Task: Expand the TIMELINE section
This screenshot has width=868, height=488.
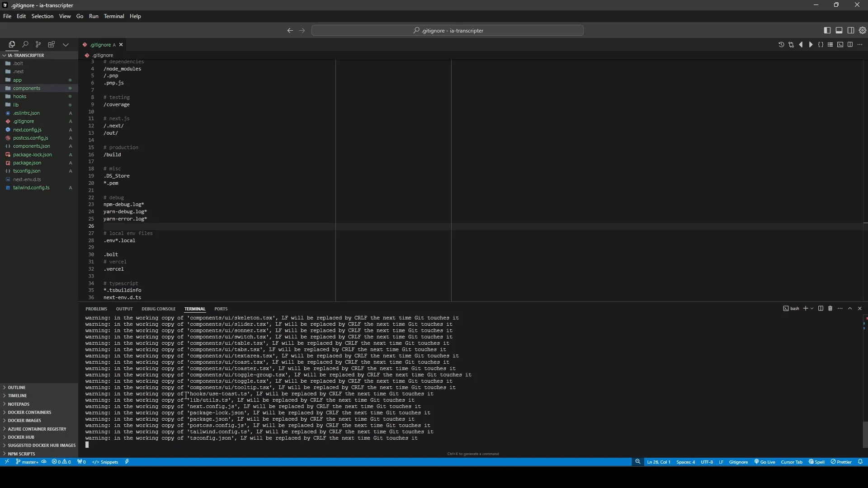Action: [39, 396]
